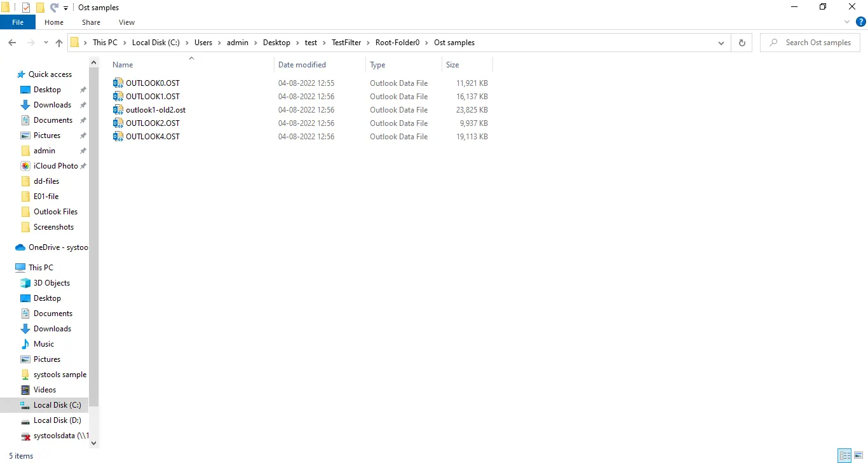The width and height of the screenshot is (868, 463).
Task: Click the OUTLOOK2.OST file icon
Action: click(118, 123)
